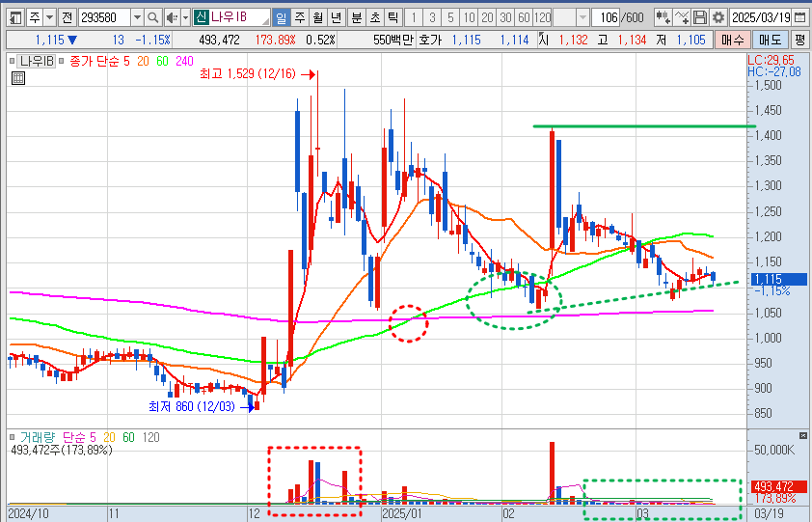Click the small square before 종가 단순
The height and width of the screenshot is (522, 812).
click(x=62, y=61)
